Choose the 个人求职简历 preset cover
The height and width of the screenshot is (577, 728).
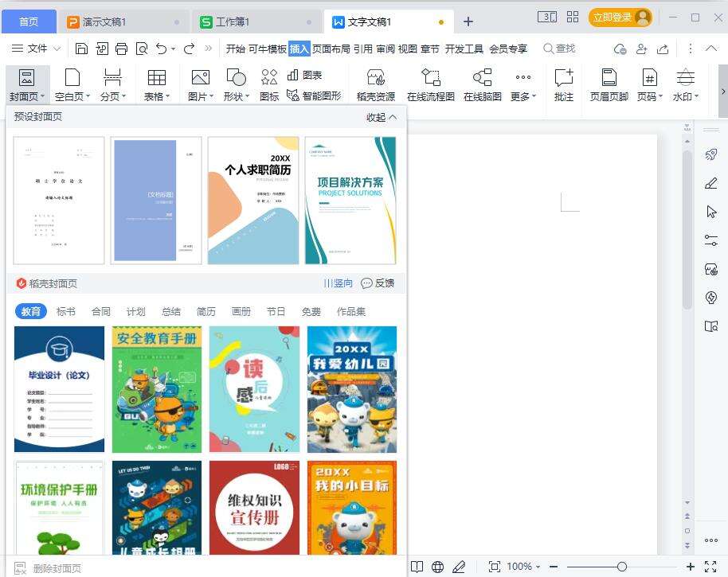click(x=253, y=201)
